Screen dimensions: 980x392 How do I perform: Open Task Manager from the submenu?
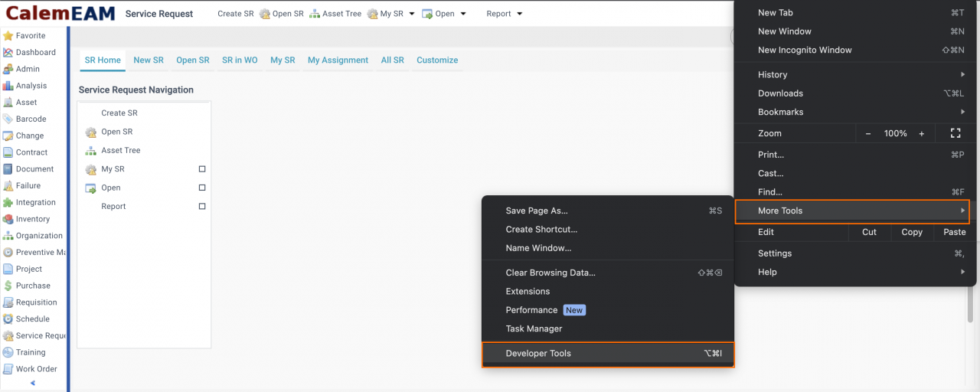[x=608, y=328]
